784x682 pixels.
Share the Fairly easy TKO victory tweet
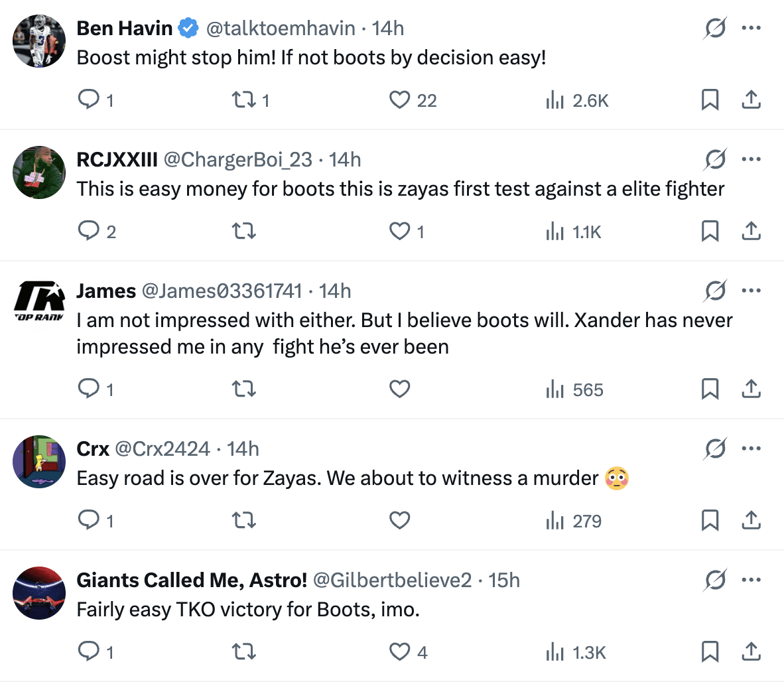click(751, 652)
